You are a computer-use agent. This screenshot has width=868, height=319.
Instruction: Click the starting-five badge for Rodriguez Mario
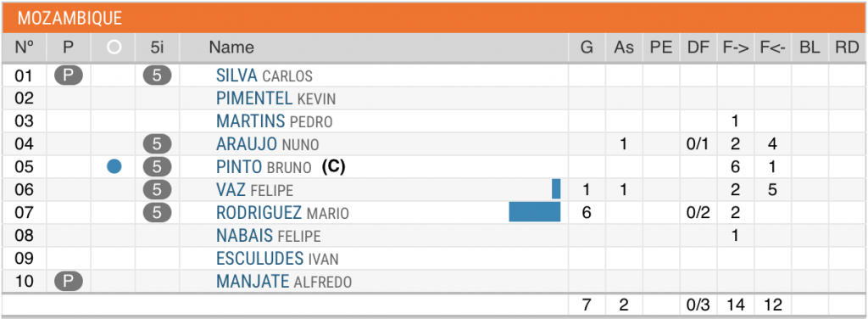point(157,213)
